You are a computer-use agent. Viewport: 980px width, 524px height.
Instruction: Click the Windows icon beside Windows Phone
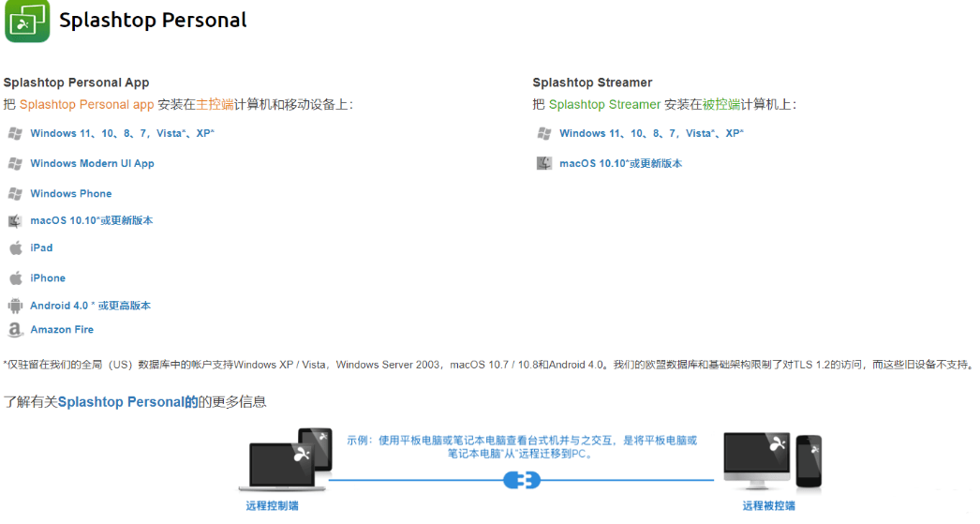click(15, 194)
